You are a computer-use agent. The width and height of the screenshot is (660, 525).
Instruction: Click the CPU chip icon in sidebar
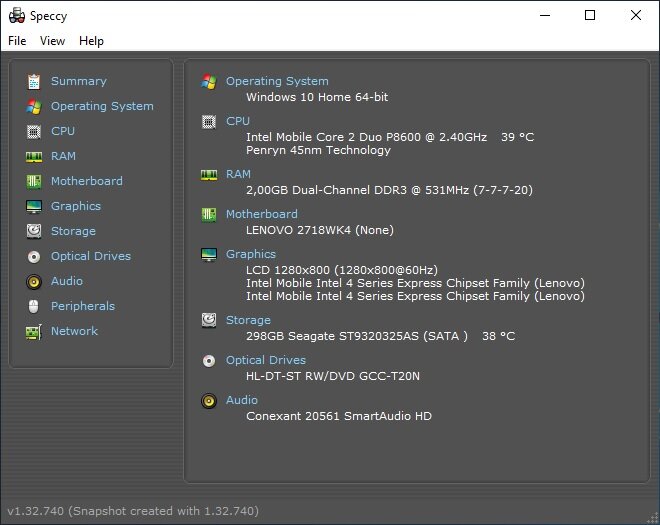(x=34, y=132)
